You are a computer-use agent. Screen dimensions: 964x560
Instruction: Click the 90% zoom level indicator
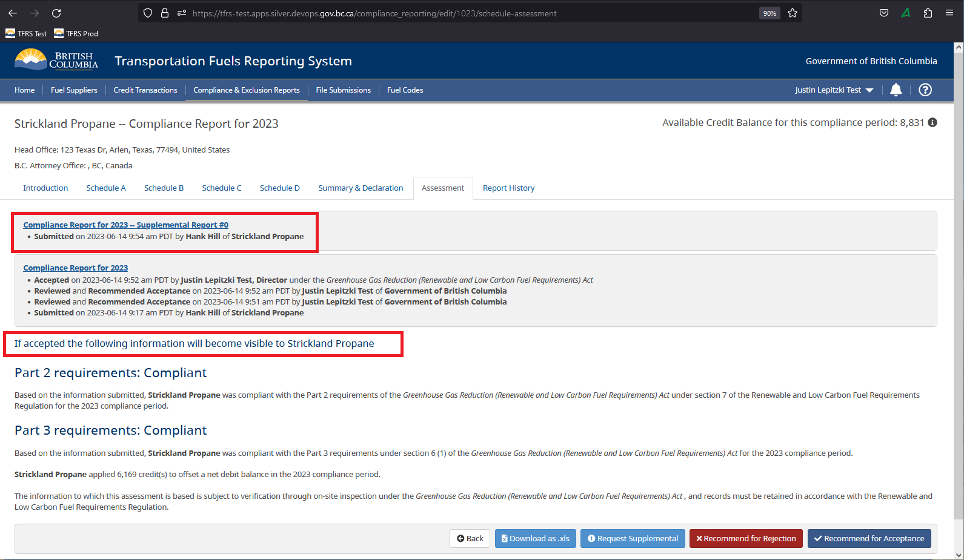[x=770, y=13]
